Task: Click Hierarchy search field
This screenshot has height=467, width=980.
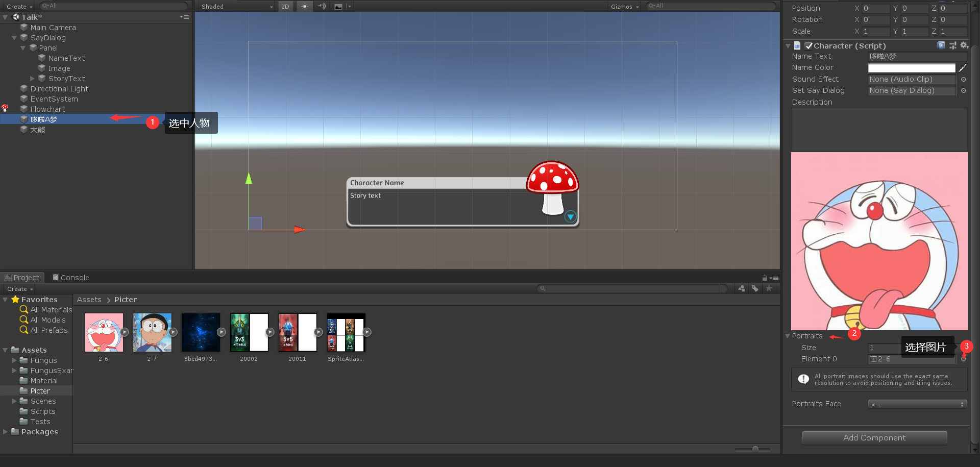Action: coord(113,6)
